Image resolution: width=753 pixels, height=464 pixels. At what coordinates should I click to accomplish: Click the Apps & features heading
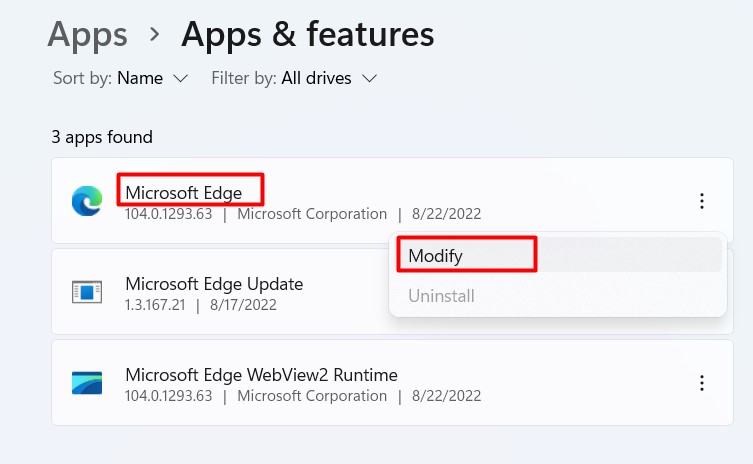[x=307, y=34]
